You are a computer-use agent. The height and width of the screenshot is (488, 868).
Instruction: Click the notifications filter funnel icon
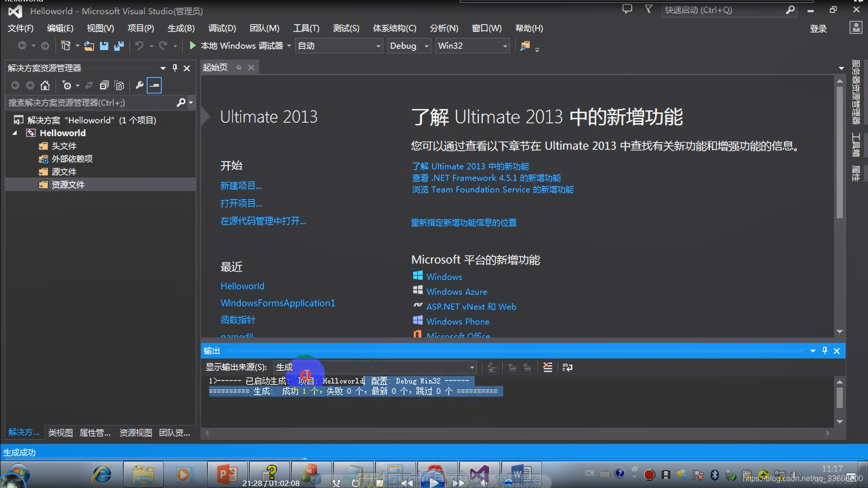click(x=649, y=9)
